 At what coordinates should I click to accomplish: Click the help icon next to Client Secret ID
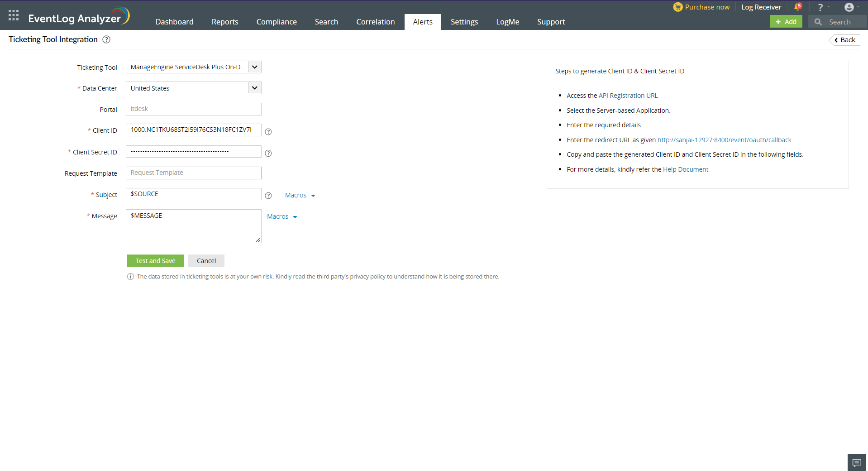click(268, 154)
